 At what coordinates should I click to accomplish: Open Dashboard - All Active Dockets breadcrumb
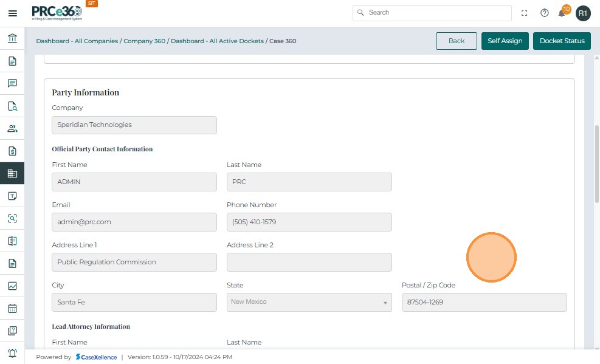217,41
